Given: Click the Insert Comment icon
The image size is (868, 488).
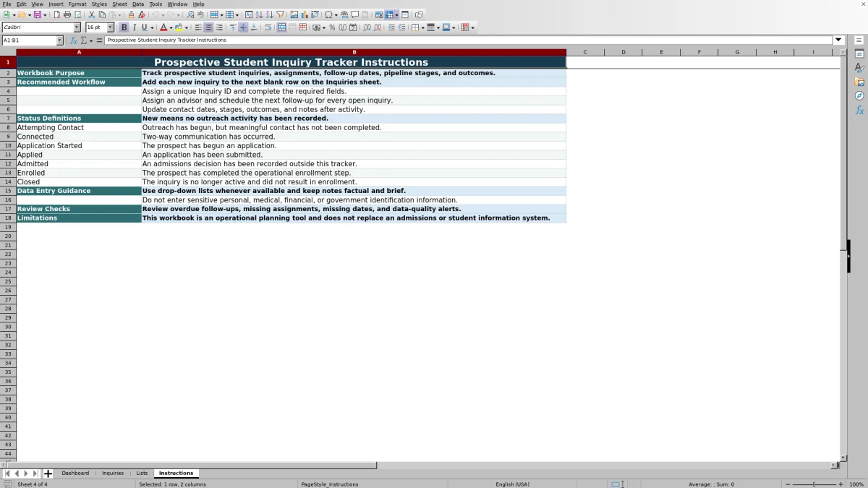Looking at the screenshot, I should click(x=355, y=14).
